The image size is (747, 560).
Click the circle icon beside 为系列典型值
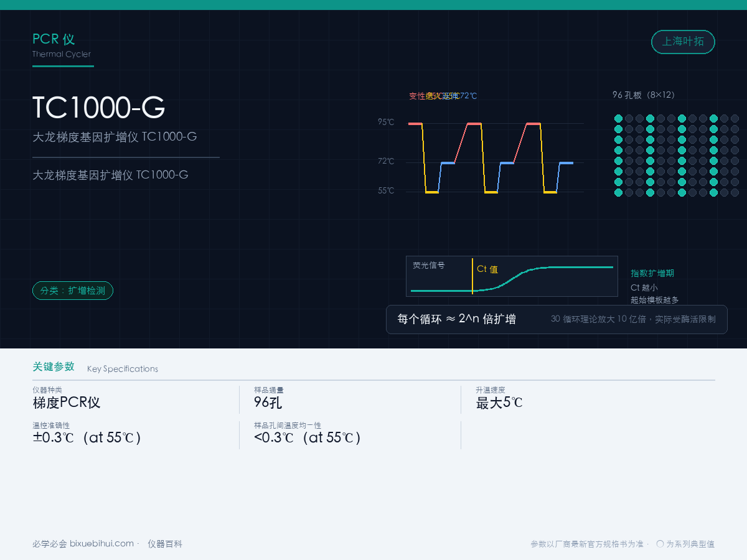click(x=660, y=543)
